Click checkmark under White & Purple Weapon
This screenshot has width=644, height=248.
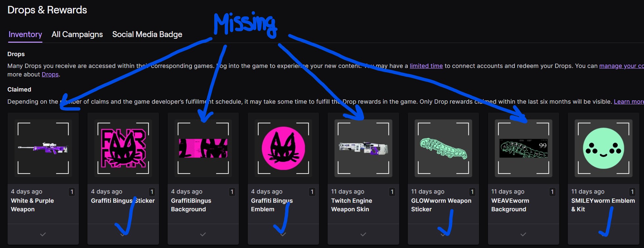43,235
